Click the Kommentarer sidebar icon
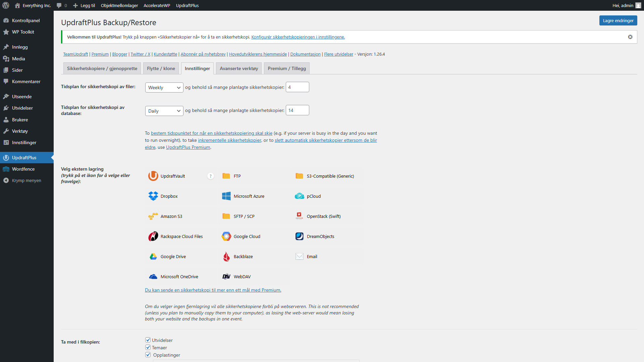The height and width of the screenshot is (362, 644). pos(6,81)
